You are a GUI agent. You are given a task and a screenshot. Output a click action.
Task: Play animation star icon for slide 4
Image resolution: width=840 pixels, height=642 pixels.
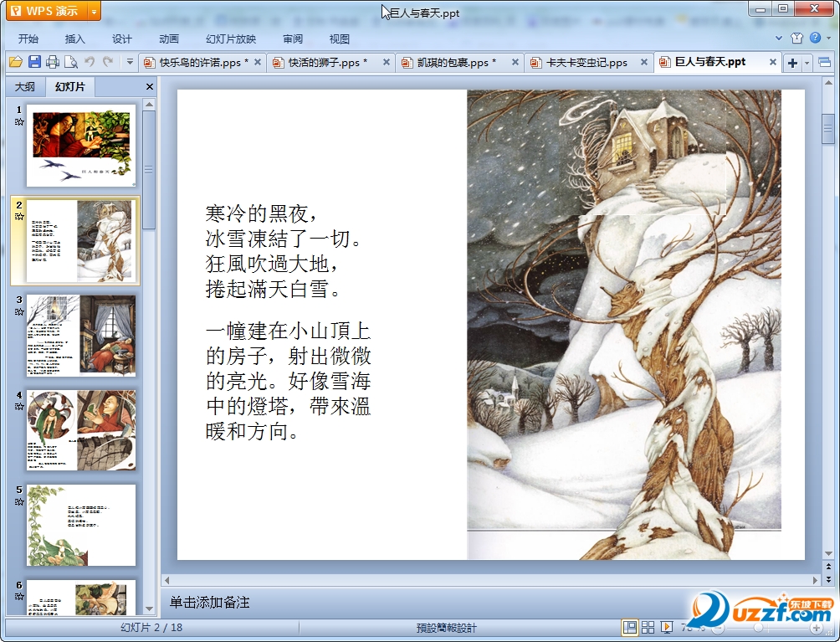(19, 406)
